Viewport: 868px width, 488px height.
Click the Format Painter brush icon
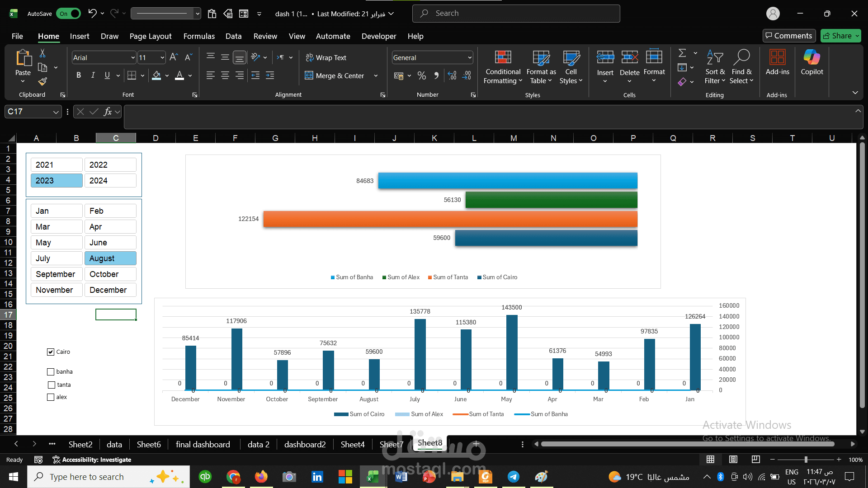pos(42,81)
